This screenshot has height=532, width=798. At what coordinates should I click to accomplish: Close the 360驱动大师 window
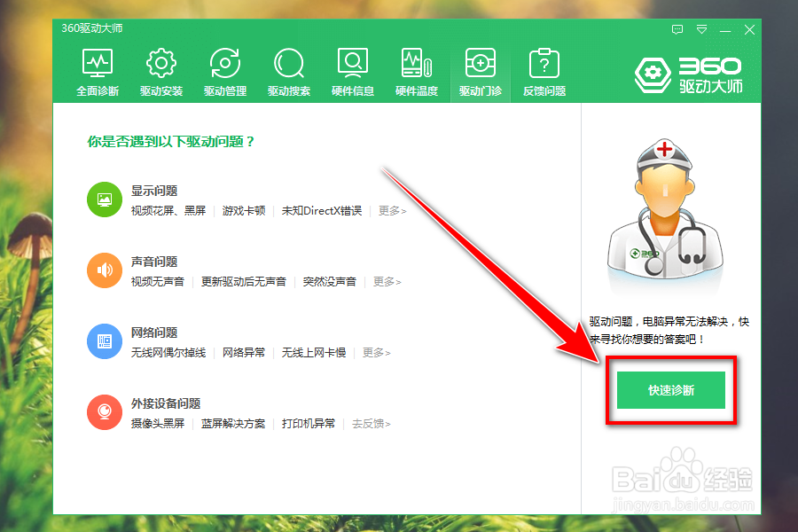pos(749,29)
